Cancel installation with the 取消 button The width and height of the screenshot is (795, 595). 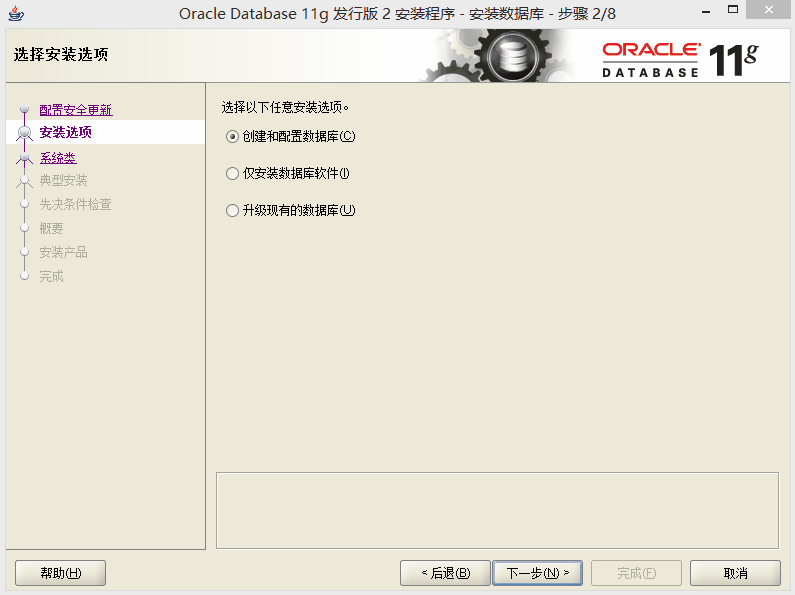tap(735, 573)
